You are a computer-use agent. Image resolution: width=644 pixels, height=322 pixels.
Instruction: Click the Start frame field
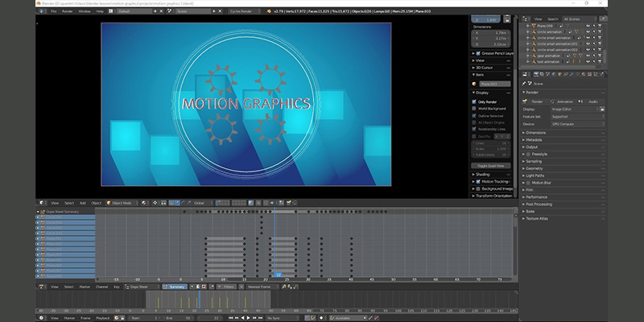tap(144, 318)
